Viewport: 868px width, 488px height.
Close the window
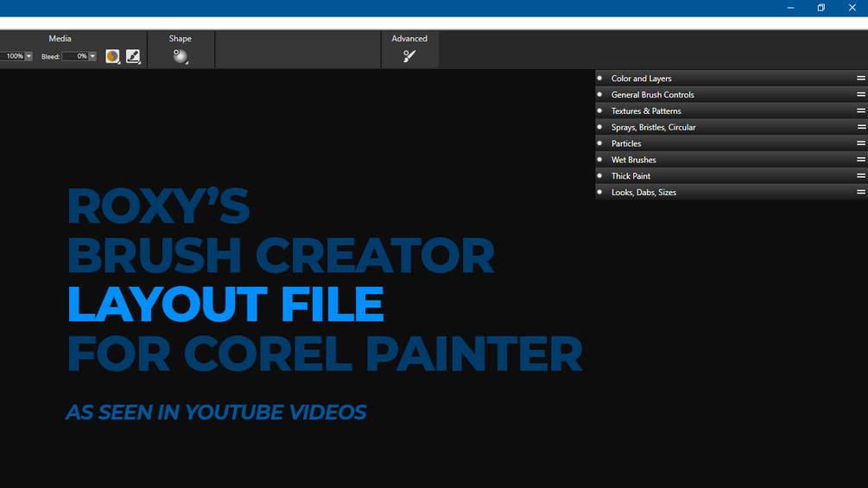(x=852, y=8)
